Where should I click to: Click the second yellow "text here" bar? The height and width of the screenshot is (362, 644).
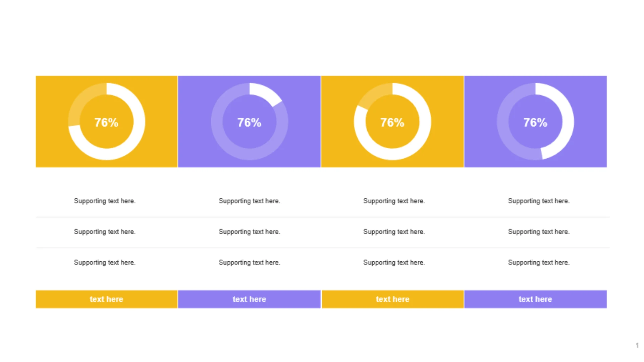pyautogui.click(x=392, y=299)
